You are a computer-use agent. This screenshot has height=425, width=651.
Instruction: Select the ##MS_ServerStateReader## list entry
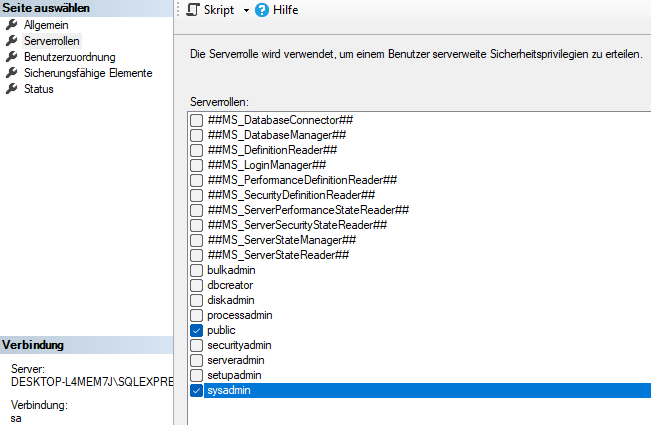(278, 255)
